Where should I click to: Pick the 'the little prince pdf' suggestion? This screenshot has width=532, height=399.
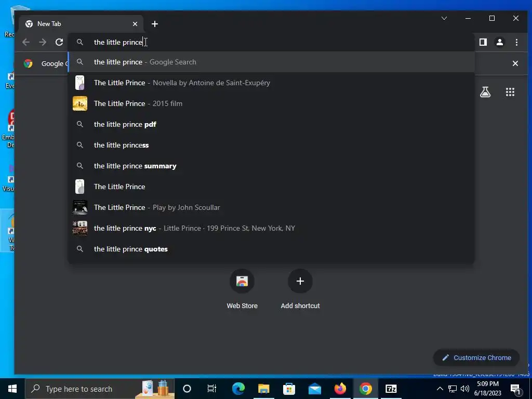pyautogui.click(x=271, y=124)
